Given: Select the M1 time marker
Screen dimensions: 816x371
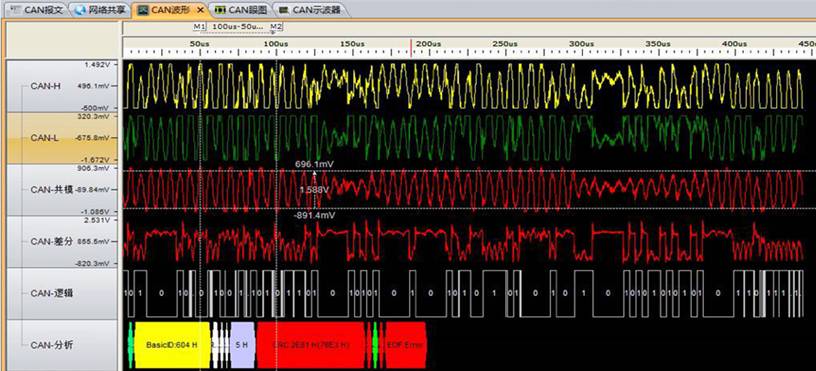Looking at the screenshot, I should 199,26.
